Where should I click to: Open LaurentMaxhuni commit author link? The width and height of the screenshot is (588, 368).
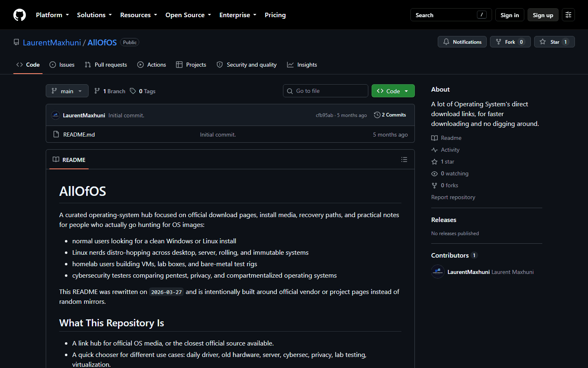[x=84, y=115]
